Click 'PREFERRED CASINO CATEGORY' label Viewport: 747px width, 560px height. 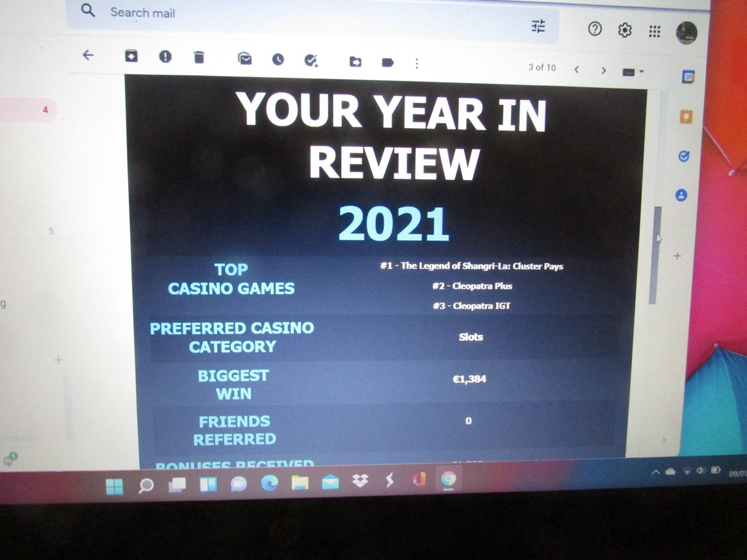pos(232,337)
